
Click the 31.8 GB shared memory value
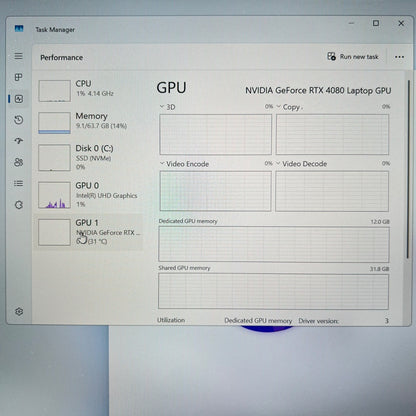point(379,269)
